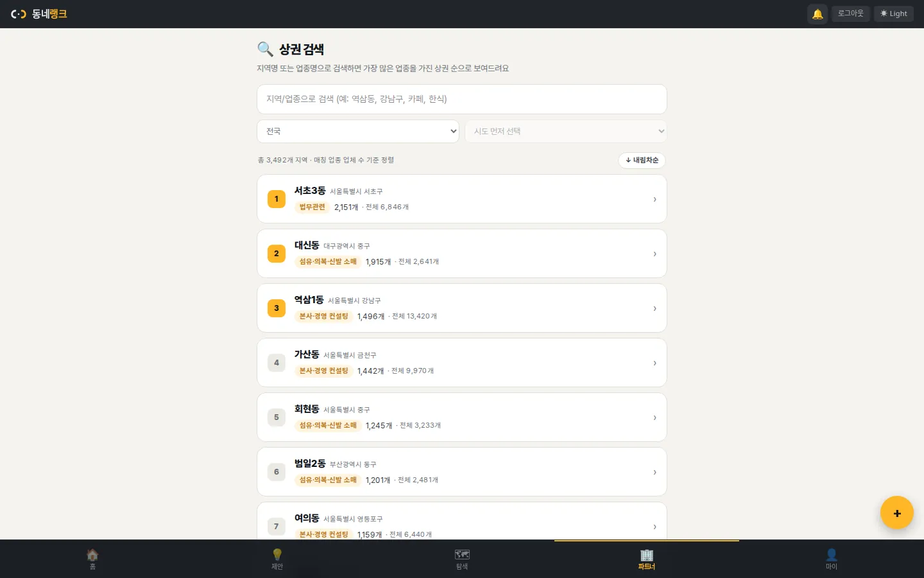The height and width of the screenshot is (578, 924).
Task: Click rank badge 3 for 역삼1동
Action: 277,308
